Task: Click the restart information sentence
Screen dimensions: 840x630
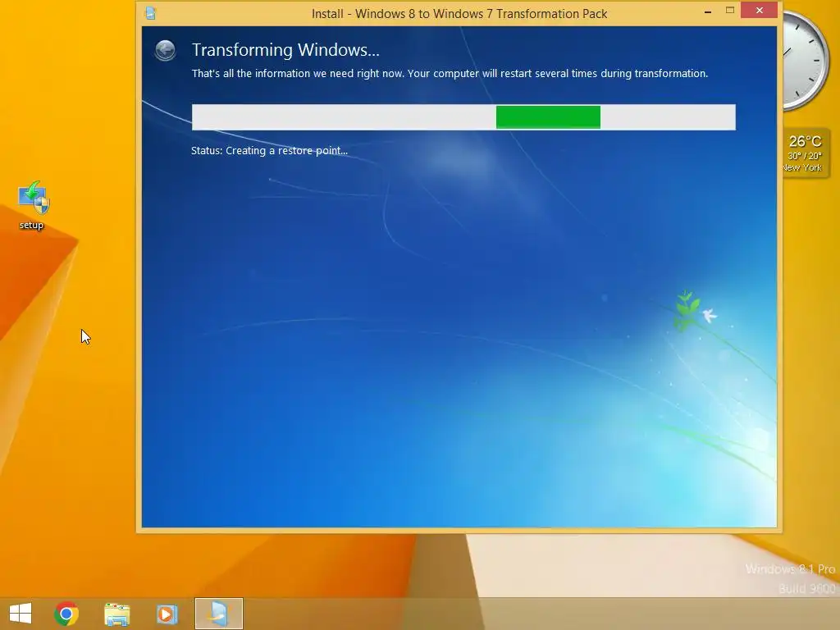Action: [450, 73]
